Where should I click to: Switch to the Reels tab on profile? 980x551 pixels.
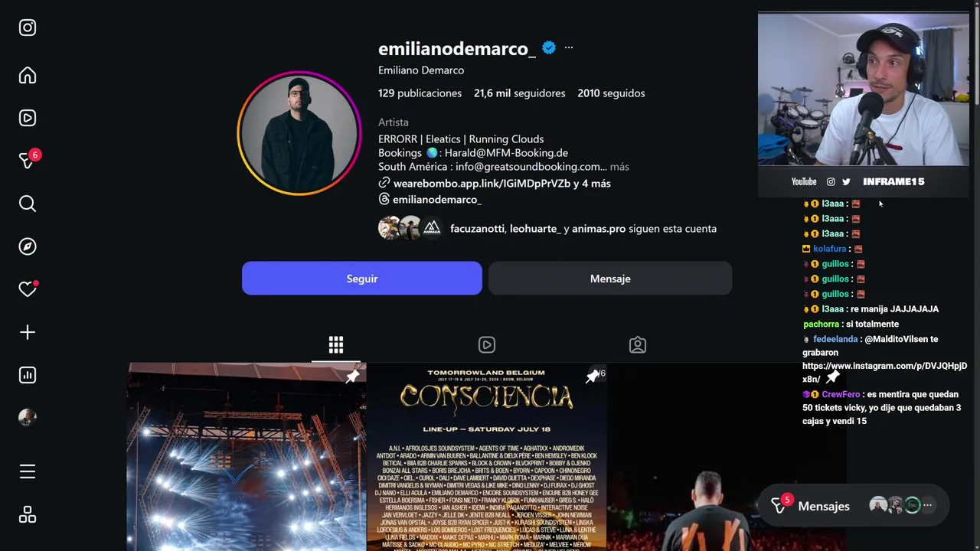point(487,344)
